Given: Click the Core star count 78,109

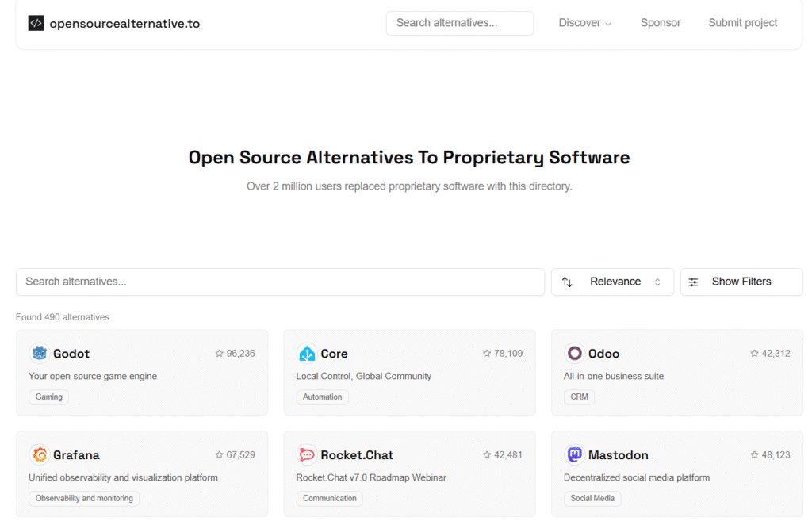Looking at the screenshot, I should [508, 354].
